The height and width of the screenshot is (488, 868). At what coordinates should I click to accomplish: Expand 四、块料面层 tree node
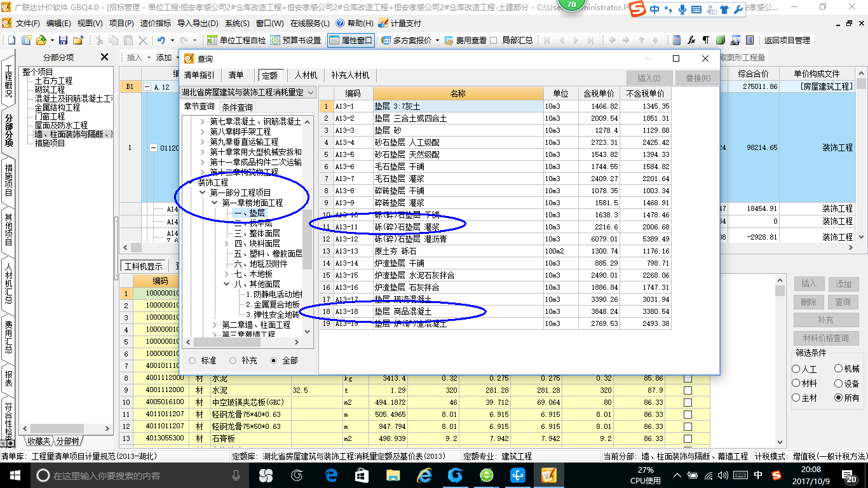tap(227, 243)
